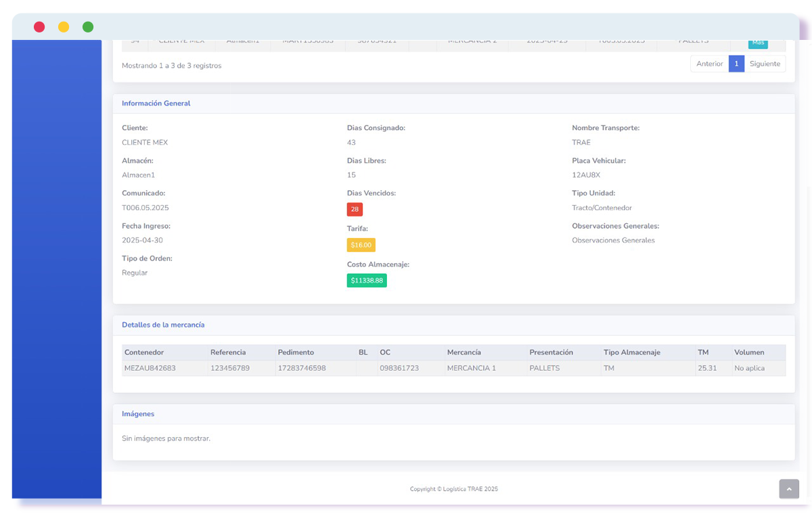Select container cell MEZAU842683
The height and width of the screenshot is (525, 812).
pos(150,369)
